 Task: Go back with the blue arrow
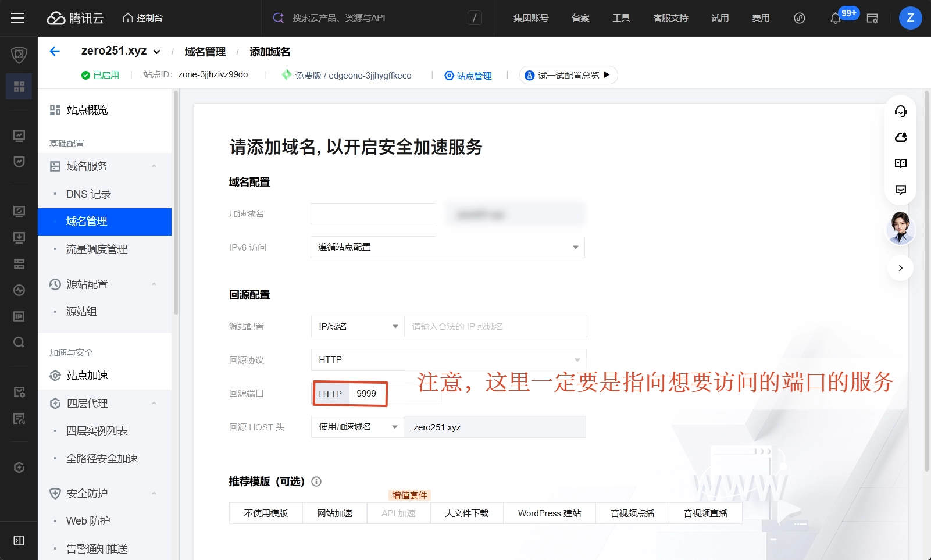[x=55, y=51]
